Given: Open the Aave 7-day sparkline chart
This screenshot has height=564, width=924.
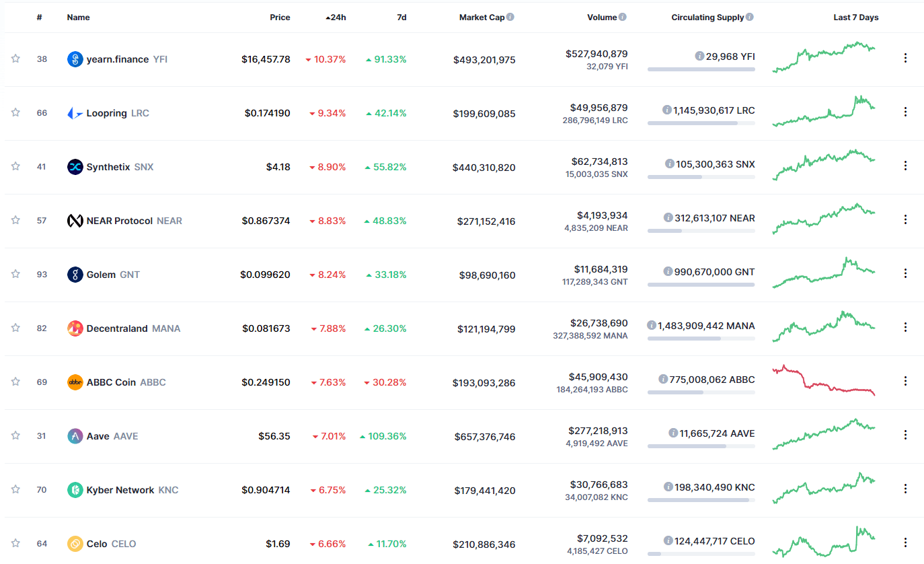Looking at the screenshot, I should click(x=824, y=434).
